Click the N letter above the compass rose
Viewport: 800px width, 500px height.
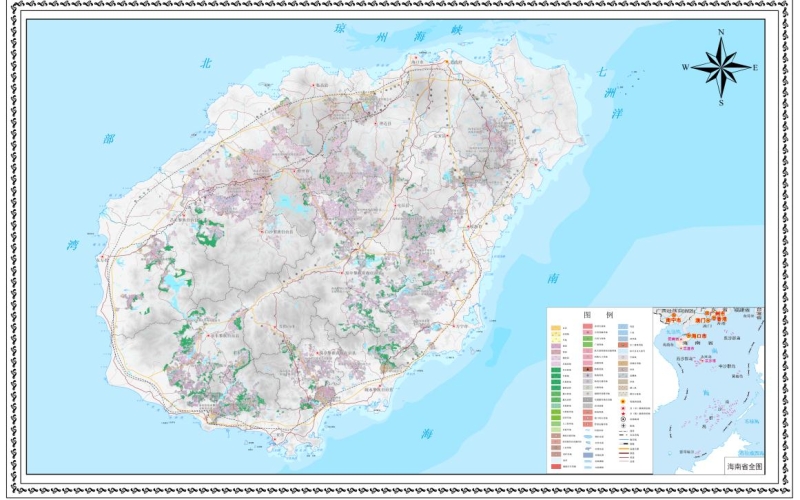pyautogui.click(x=721, y=32)
